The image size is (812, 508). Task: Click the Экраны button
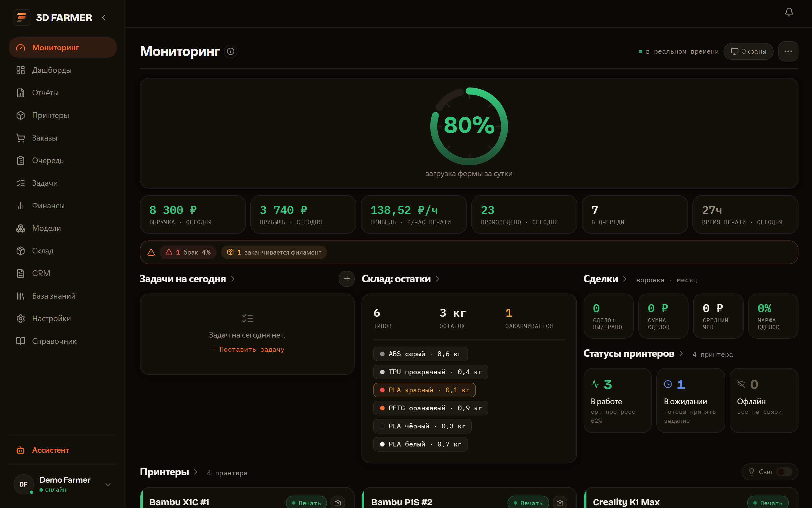(x=748, y=51)
